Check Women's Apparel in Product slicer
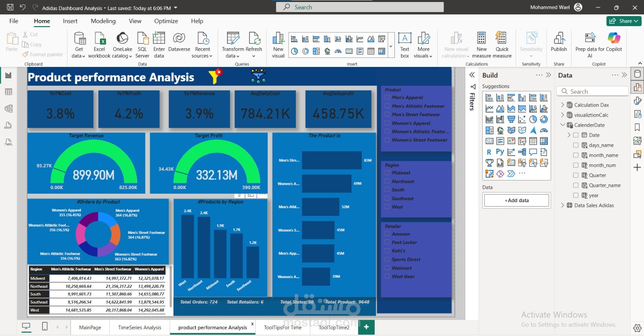This screenshot has width=644, height=336. [387, 123]
